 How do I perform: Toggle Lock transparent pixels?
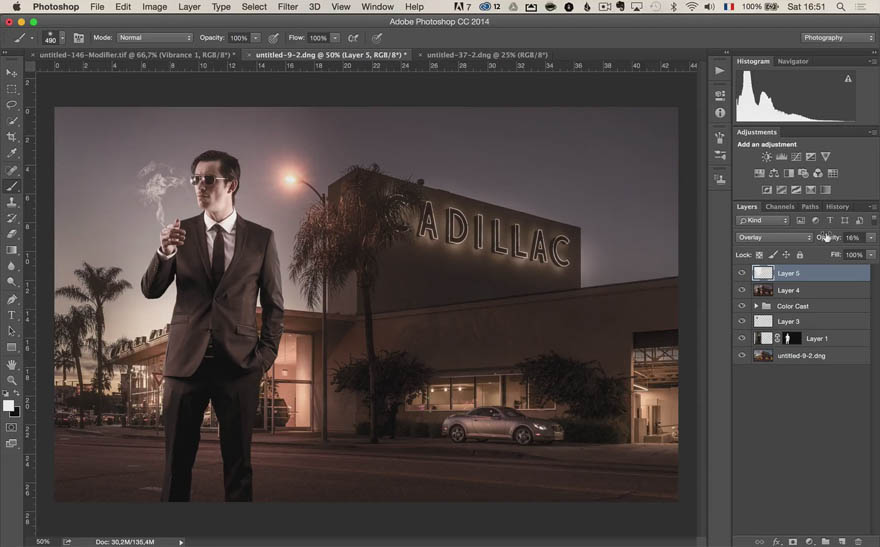tap(759, 255)
